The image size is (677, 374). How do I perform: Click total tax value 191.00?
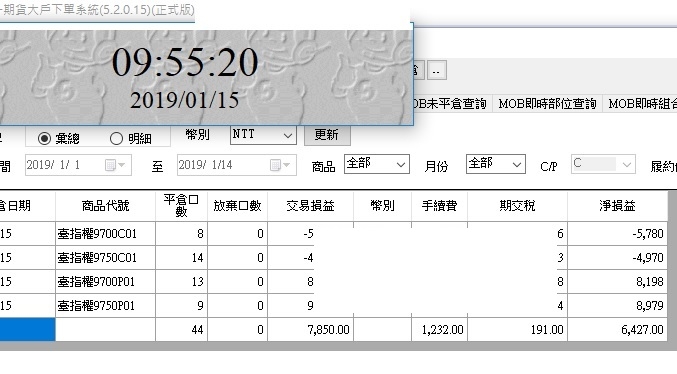click(x=517, y=330)
